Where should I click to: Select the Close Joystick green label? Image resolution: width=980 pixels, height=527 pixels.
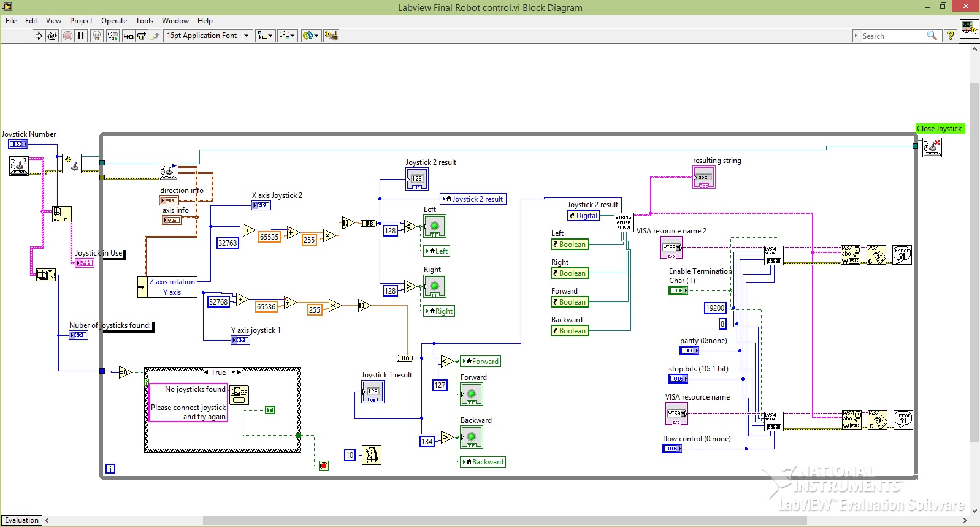pos(940,129)
